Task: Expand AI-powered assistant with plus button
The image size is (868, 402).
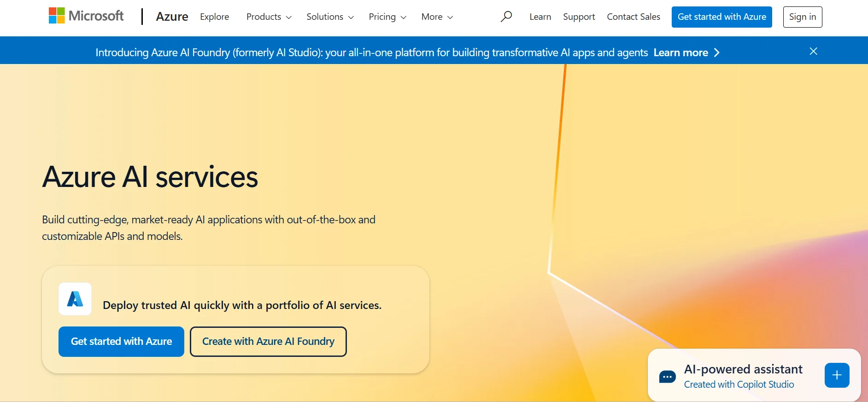Action: click(x=837, y=375)
